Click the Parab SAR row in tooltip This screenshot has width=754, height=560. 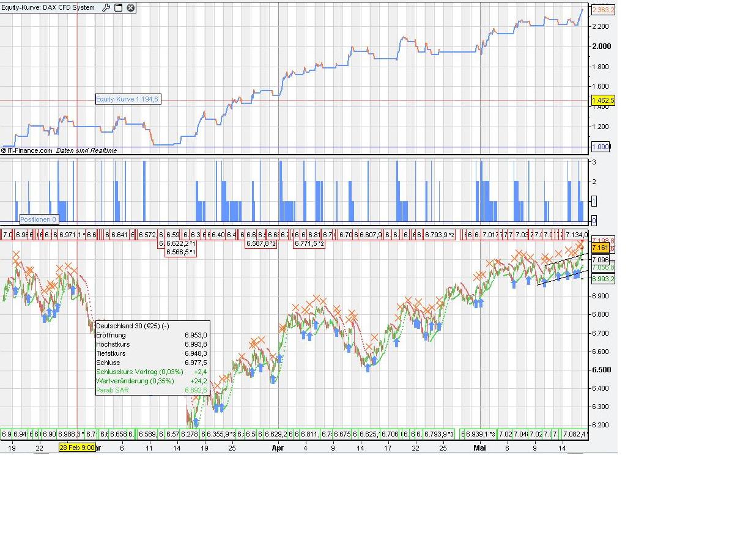coord(152,390)
